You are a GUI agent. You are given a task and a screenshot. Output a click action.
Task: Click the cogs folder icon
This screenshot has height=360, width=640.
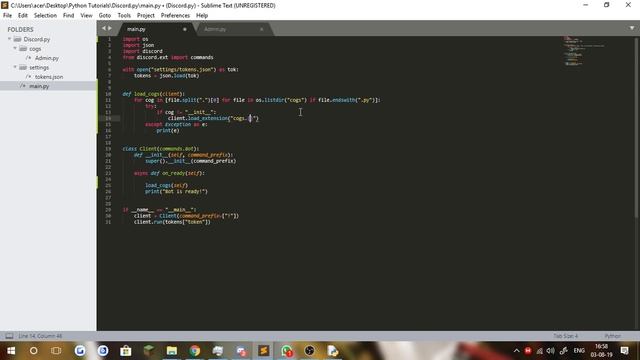23,49
